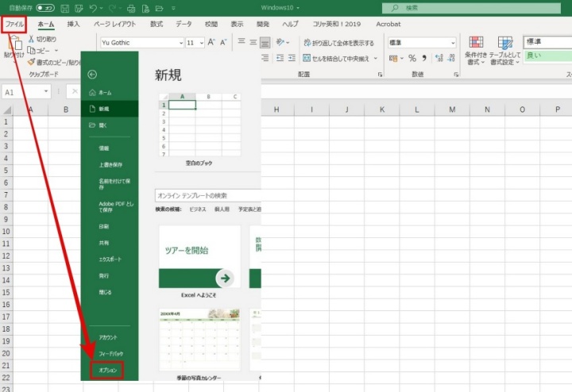Click セルを結合して中央揃え merge button
This screenshot has width=572, height=392.
pyautogui.click(x=336, y=58)
